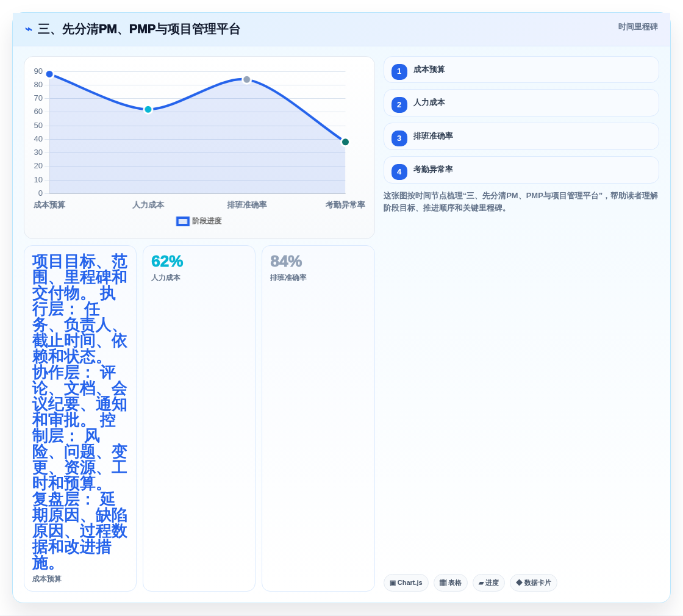Viewport: 683px width, 616px height.
Task: Click the 时间里程碑 label in header
Action: [638, 27]
